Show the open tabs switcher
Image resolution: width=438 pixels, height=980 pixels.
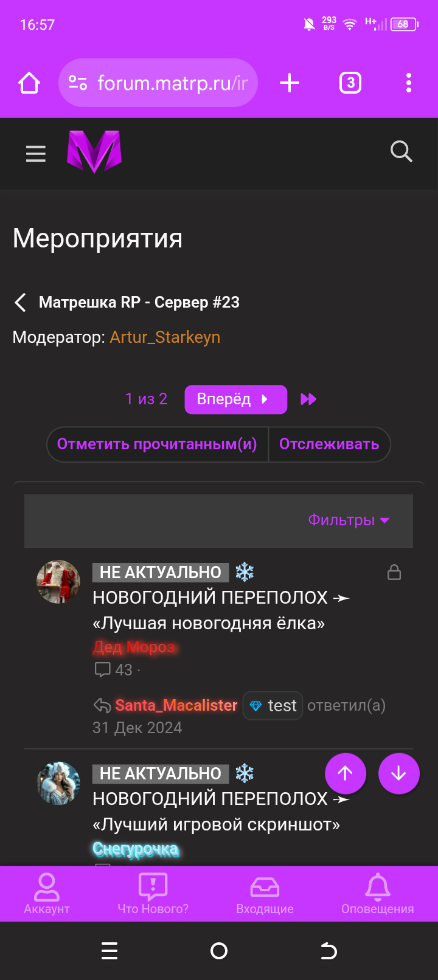click(x=350, y=83)
